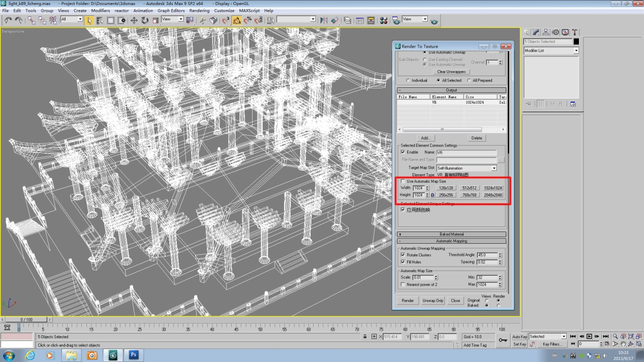The image size is (644, 362).
Task: Select the Individual radio button
Action: pyautogui.click(x=408, y=80)
